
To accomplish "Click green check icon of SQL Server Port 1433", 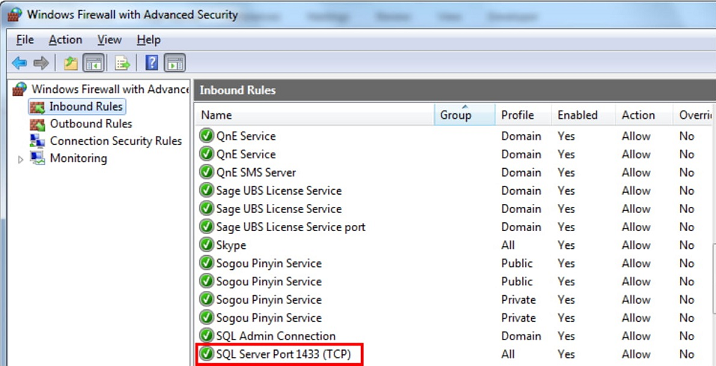I will click(206, 354).
